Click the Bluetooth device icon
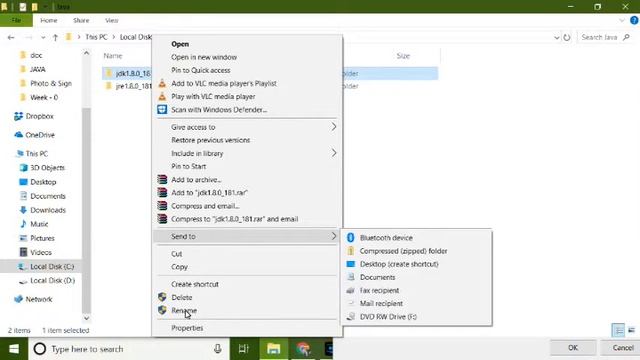The image size is (640, 360). (350, 238)
